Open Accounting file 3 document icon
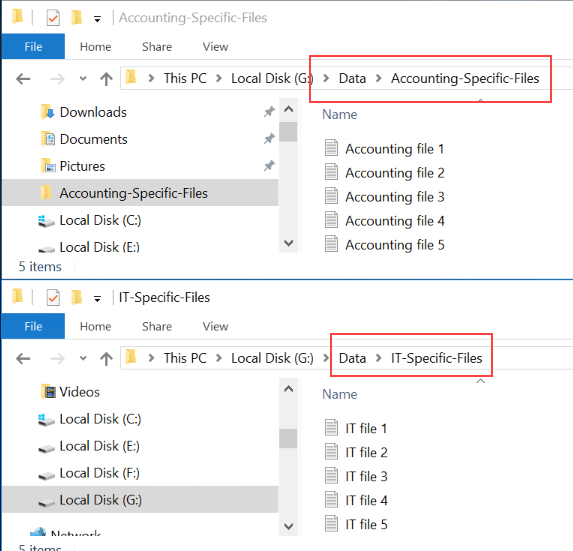Viewport: 573px width, 551px height. click(331, 196)
